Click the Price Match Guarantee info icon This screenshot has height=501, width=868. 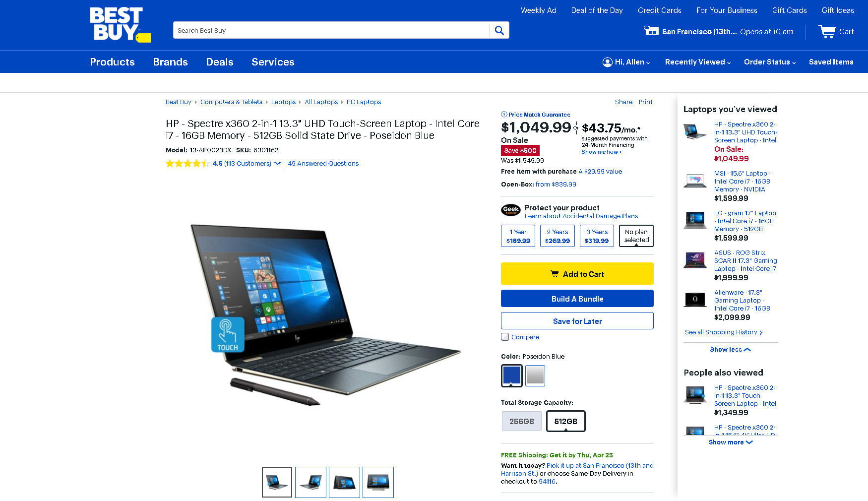coord(504,115)
